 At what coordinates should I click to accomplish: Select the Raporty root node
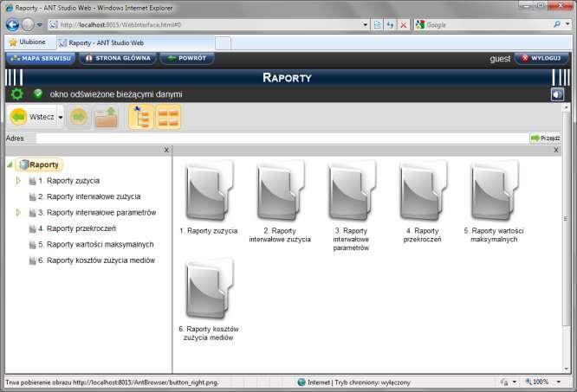pyautogui.click(x=39, y=164)
